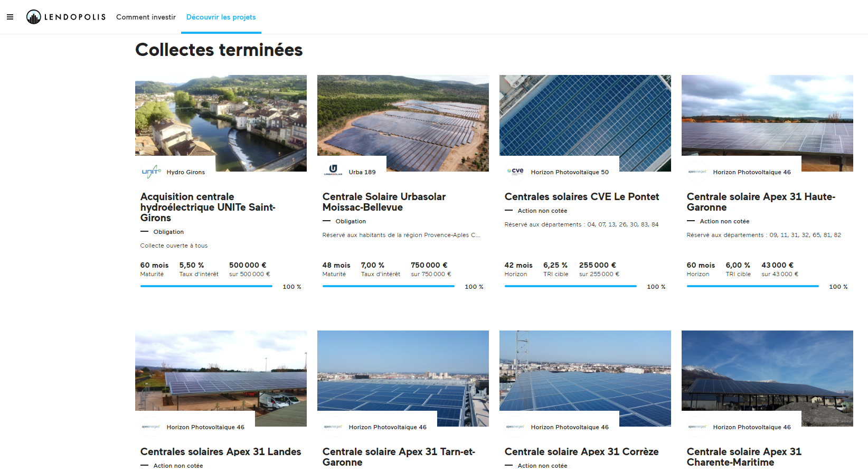
Task: Open Centrale solaire Apex 31 Tarn-et-Garonne project
Action: coord(399,457)
